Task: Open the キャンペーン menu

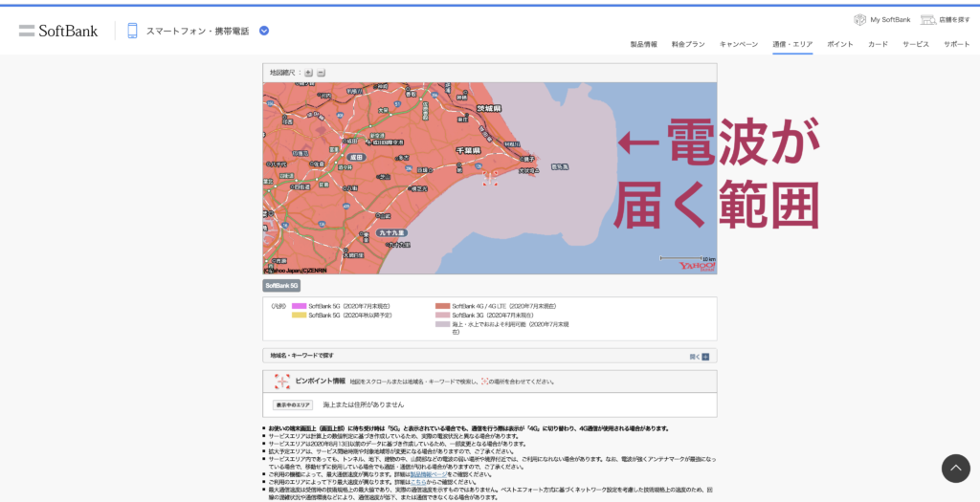Action: tap(739, 44)
